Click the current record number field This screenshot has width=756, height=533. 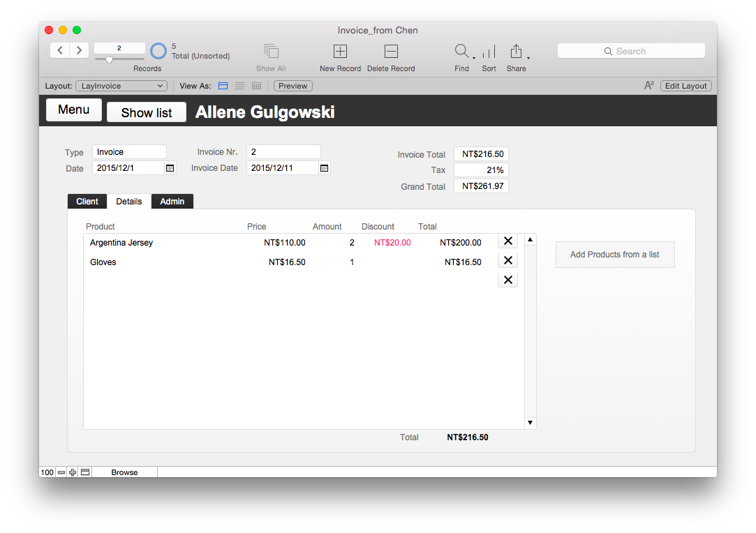coord(119,48)
